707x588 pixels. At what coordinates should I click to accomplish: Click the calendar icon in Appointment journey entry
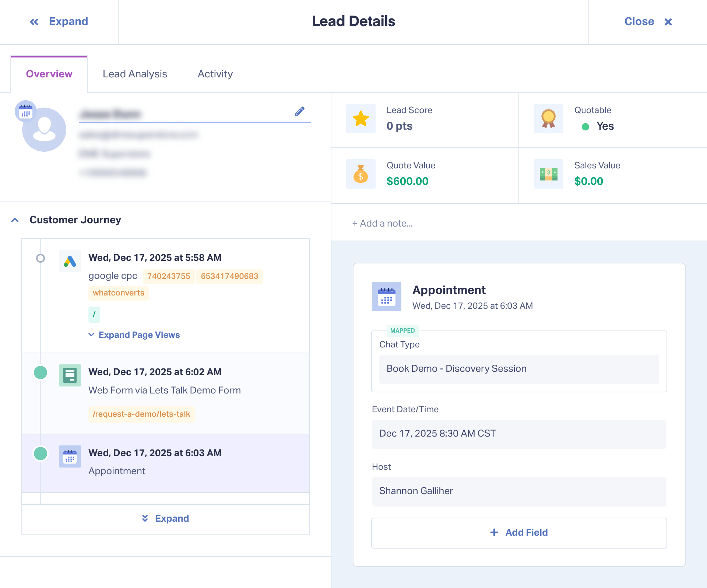tap(70, 456)
